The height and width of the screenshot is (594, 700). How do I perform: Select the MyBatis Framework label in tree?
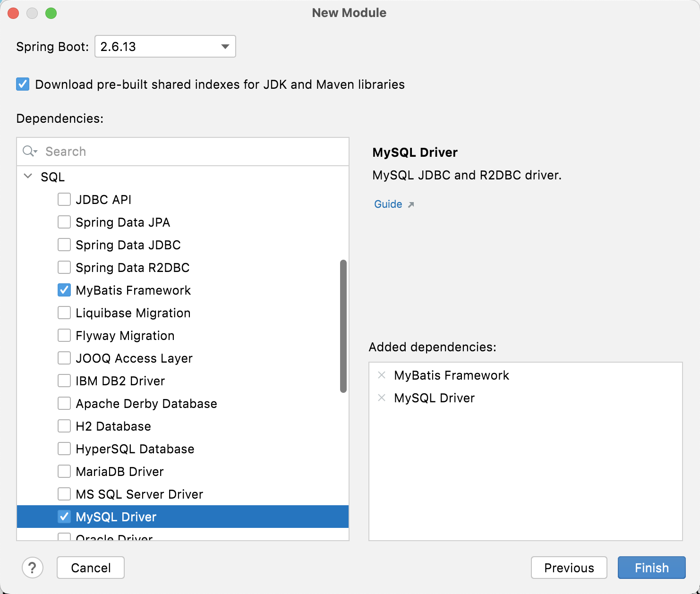[x=133, y=290]
